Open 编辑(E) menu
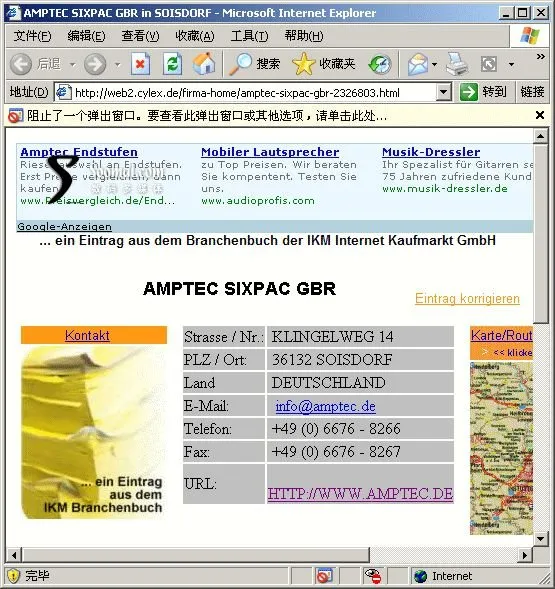This screenshot has width=555, height=589. 86,36
